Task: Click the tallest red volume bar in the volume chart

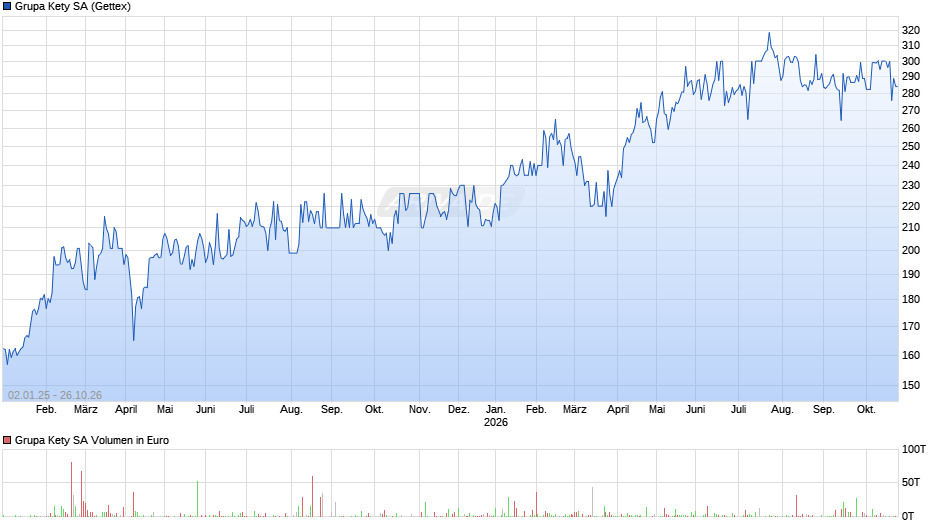Action: click(71, 489)
